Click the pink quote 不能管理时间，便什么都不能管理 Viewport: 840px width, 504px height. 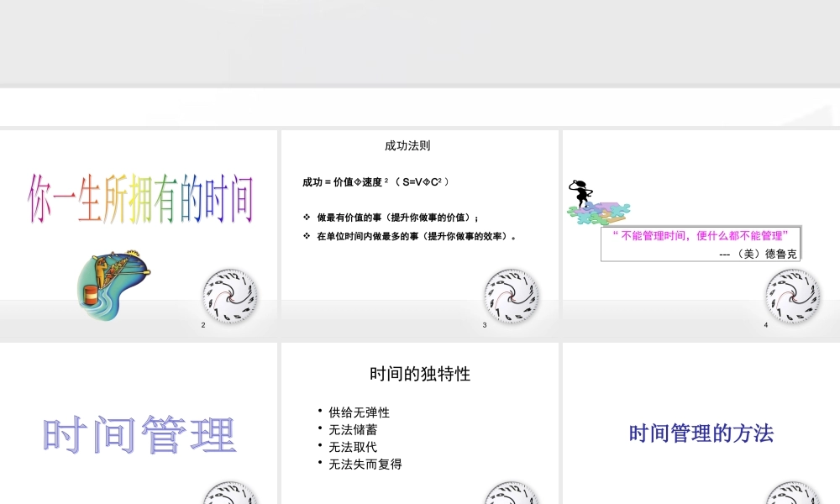(x=701, y=236)
